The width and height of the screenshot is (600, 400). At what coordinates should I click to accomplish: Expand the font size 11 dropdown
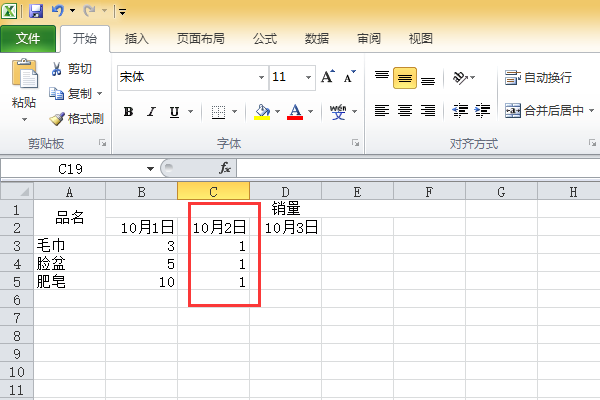(x=308, y=77)
